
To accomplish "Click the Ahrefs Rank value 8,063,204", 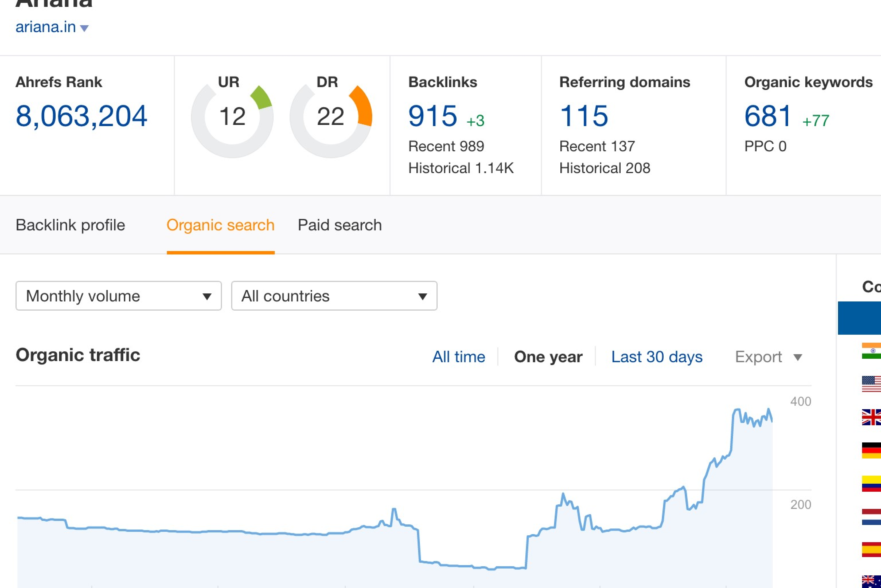I will 81,116.
